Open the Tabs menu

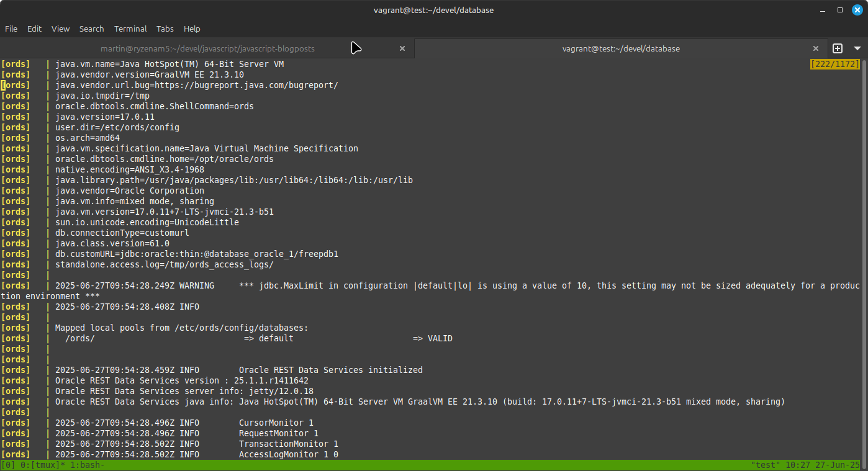point(165,29)
